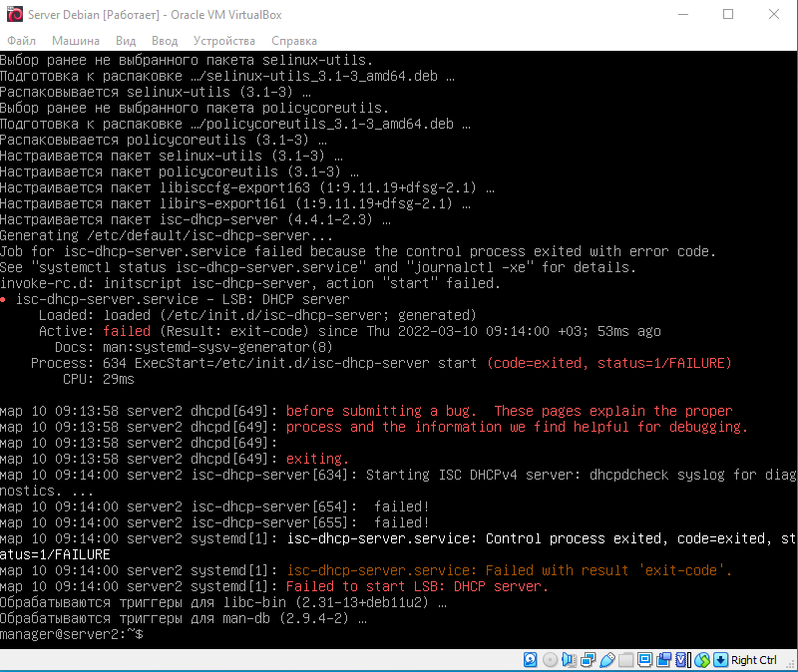Click the shared folders indicator icon

click(625, 660)
